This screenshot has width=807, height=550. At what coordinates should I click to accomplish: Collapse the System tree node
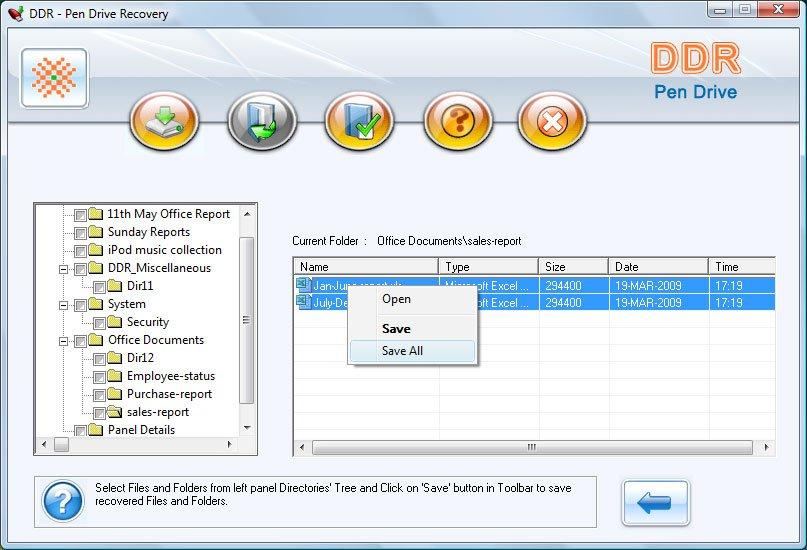tap(63, 305)
